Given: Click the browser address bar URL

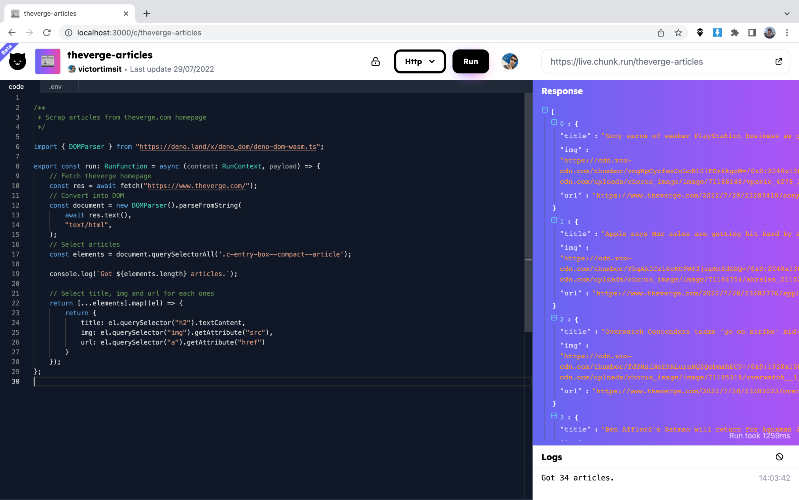Looking at the screenshot, I should 139,33.
